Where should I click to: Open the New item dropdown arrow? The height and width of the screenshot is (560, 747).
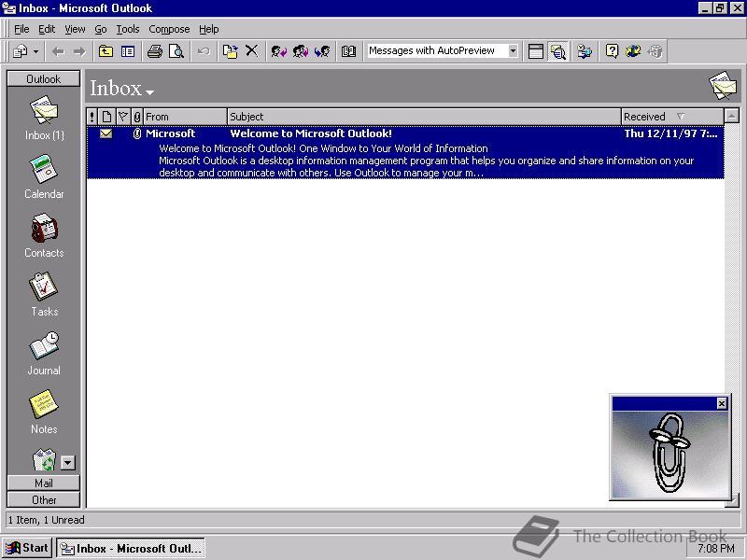[x=35, y=51]
